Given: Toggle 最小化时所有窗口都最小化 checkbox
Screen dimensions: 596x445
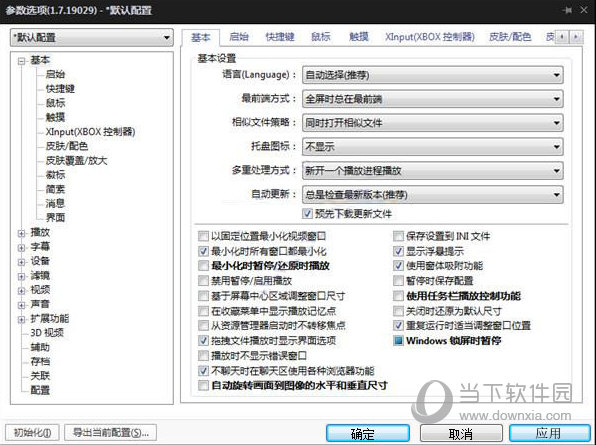Looking at the screenshot, I should click(203, 251).
